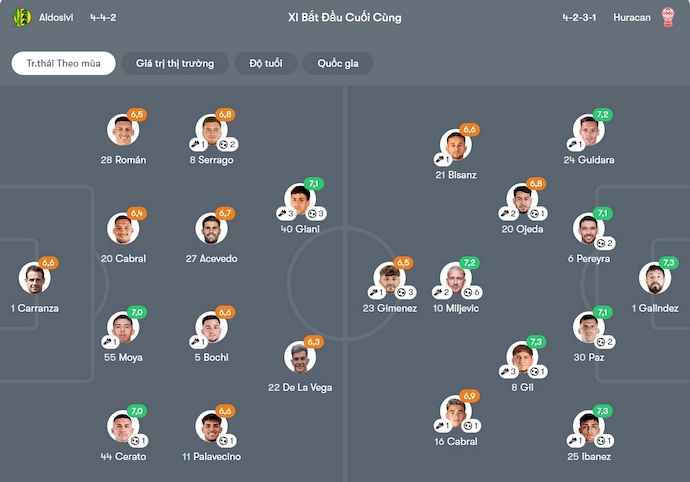Viewport: 690px width, 482px height.
Task: Click Ibanez's 7,3 rating badge
Action: click(602, 411)
